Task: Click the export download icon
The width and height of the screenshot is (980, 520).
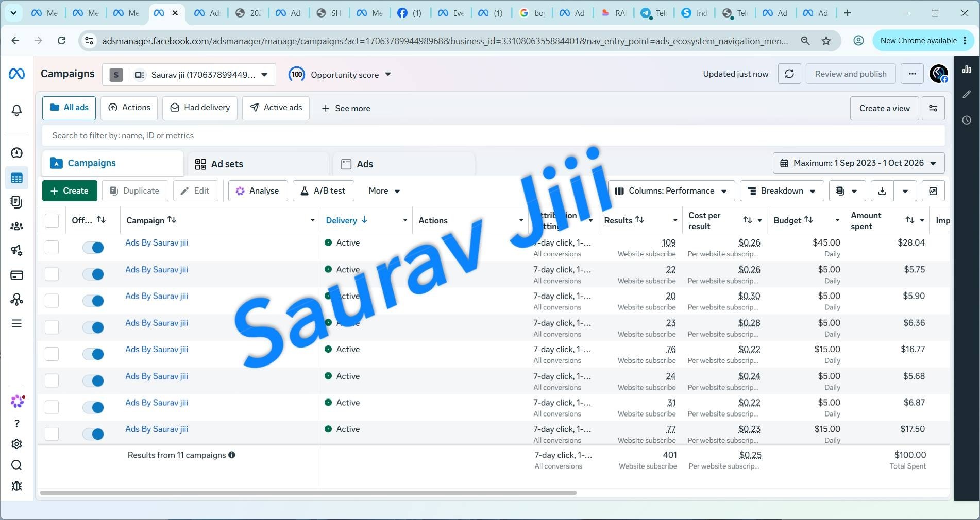Action: pos(882,191)
